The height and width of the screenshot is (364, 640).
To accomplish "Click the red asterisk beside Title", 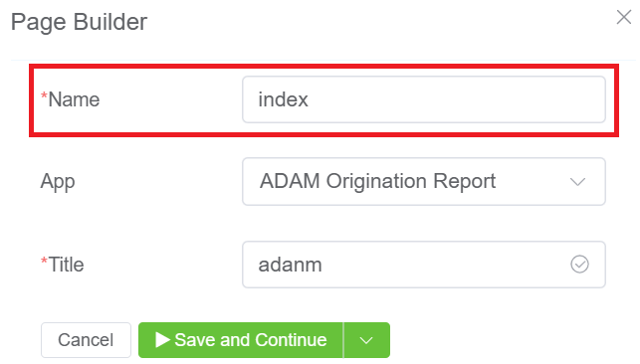I will pos(44,261).
